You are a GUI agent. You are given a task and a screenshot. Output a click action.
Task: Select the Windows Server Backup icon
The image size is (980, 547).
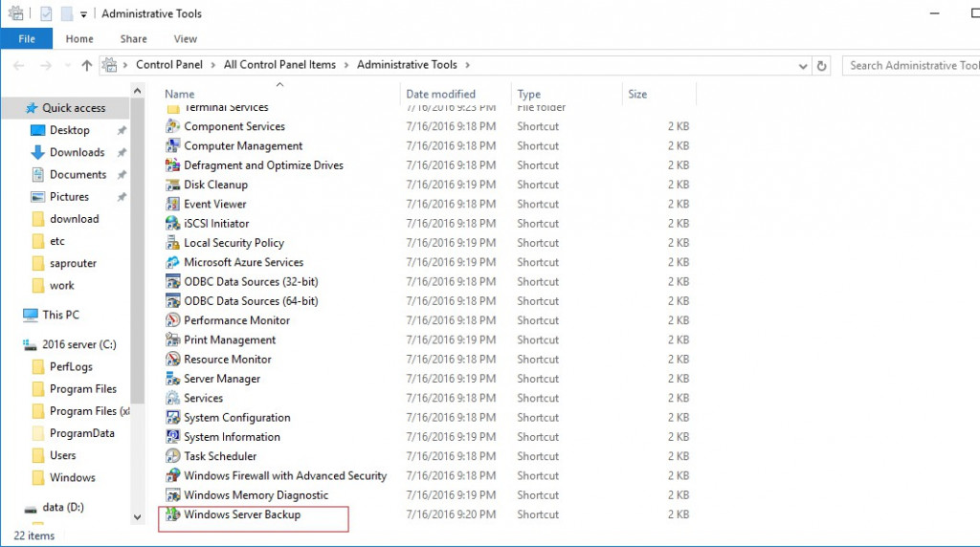pos(172,514)
